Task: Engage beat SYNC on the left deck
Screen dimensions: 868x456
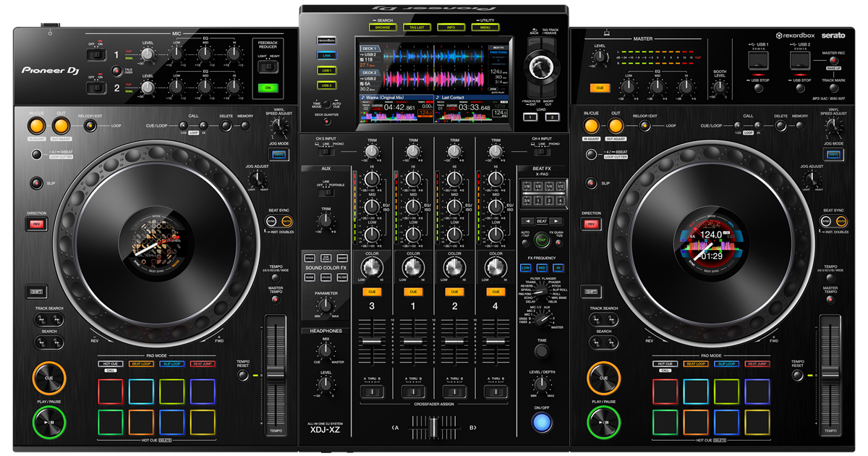Action: point(271,221)
